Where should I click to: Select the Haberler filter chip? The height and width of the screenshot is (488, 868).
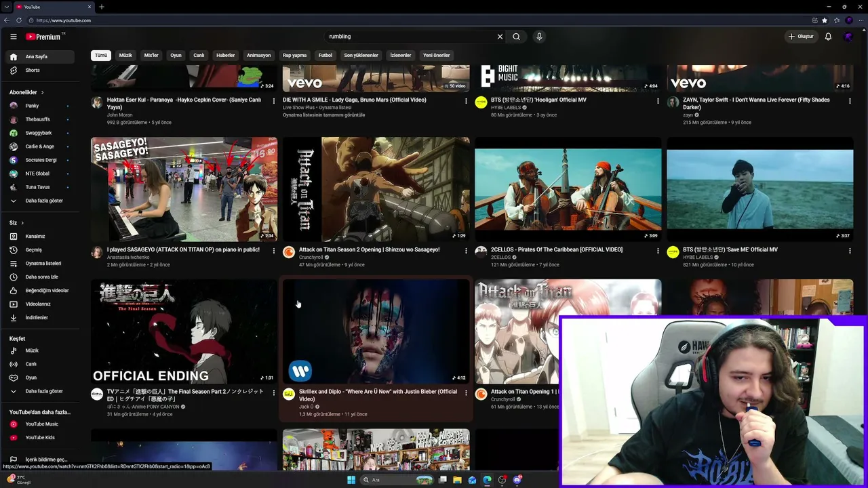click(x=225, y=56)
